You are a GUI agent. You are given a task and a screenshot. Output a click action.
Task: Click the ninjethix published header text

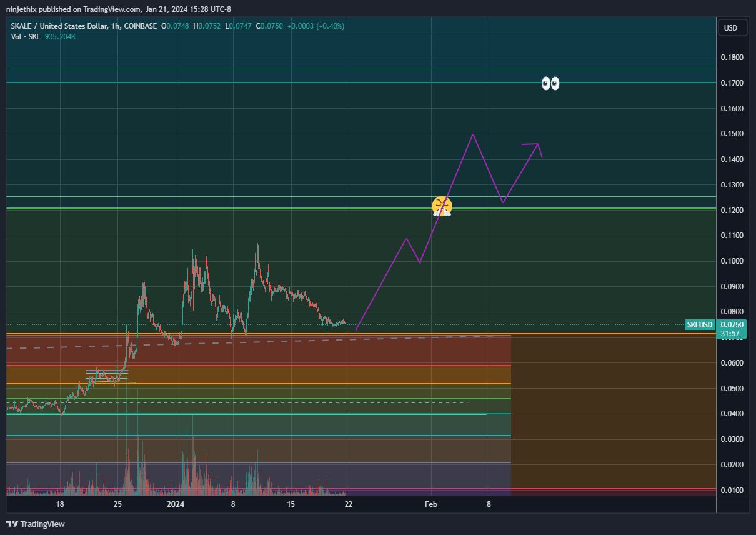pos(118,9)
